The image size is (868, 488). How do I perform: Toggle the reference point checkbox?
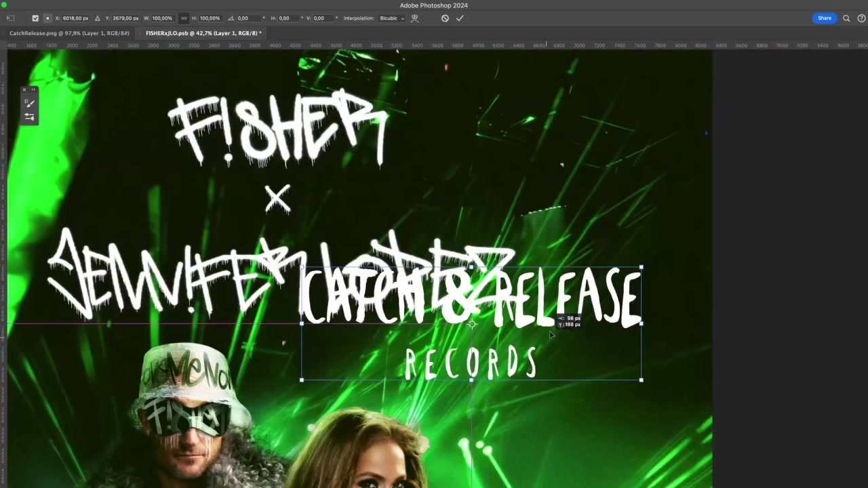click(x=35, y=18)
